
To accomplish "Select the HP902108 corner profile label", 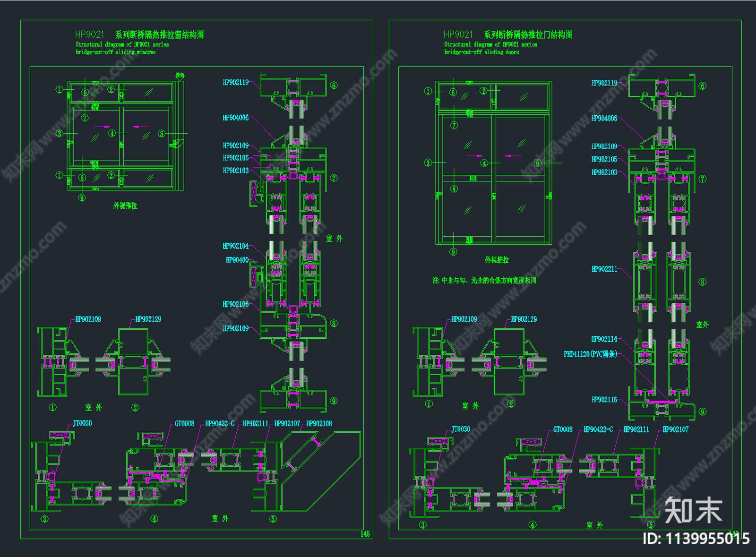I will click(x=319, y=424).
